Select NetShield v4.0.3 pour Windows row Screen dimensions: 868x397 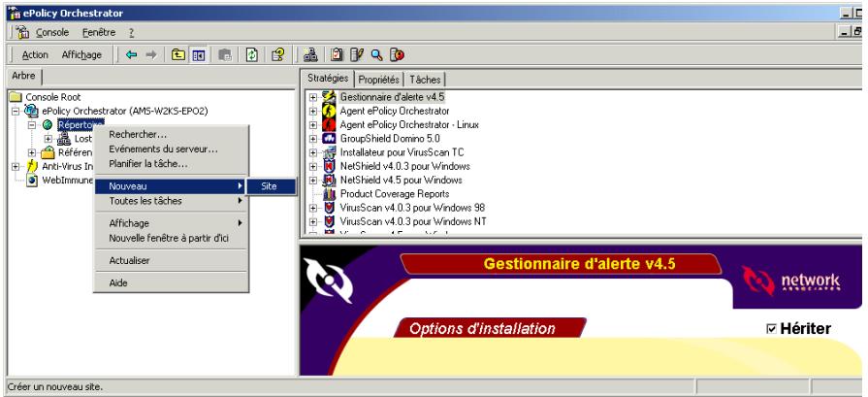click(x=405, y=166)
